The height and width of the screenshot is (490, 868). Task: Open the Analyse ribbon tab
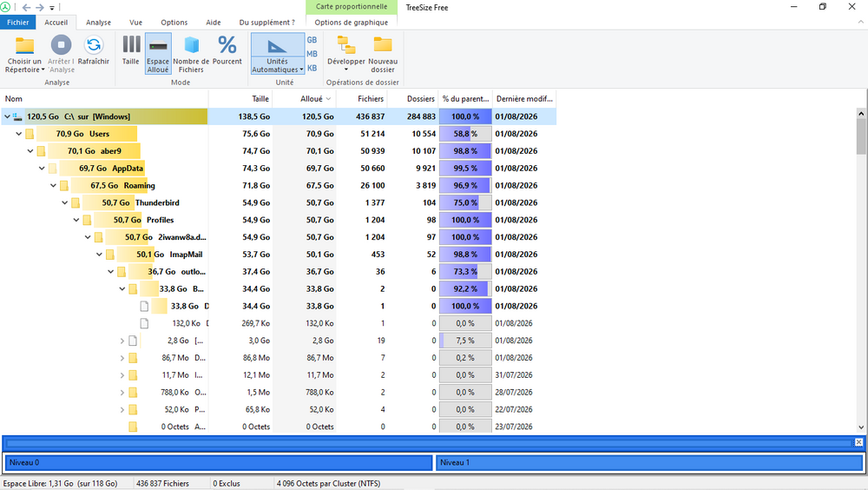[x=99, y=23]
